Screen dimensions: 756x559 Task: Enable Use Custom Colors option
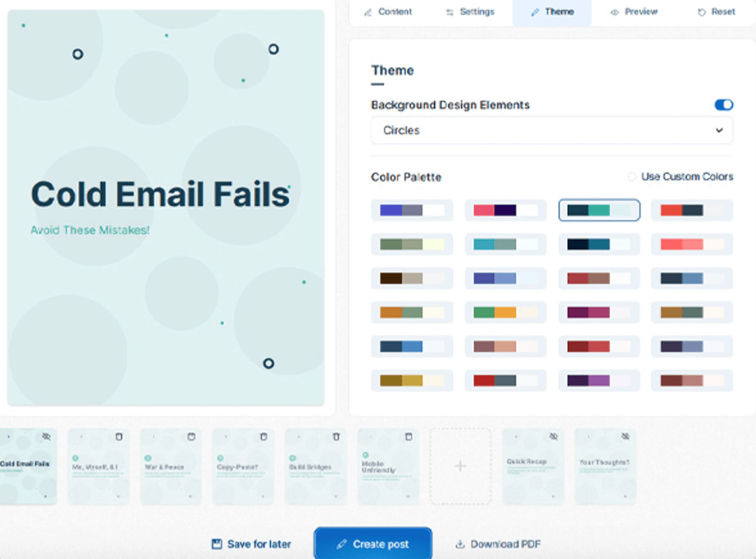[x=632, y=177]
